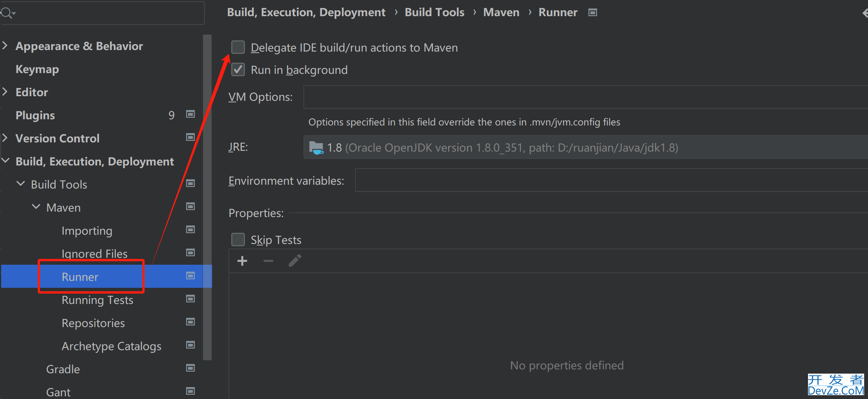This screenshot has width=868, height=399.
Task: Click the 'No properties defined' placeholder text
Action: click(567, 365)
